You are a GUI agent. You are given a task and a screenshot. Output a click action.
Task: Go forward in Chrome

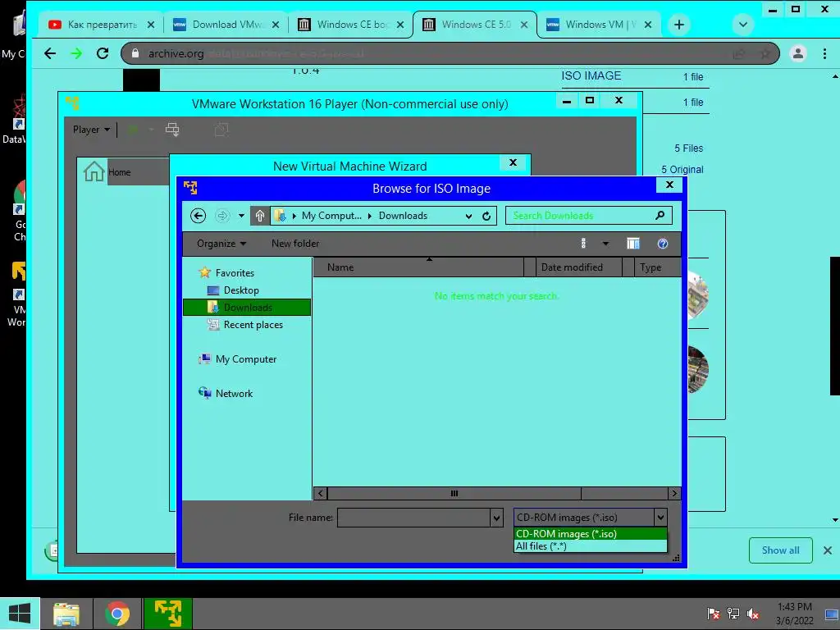pos(76,53)
